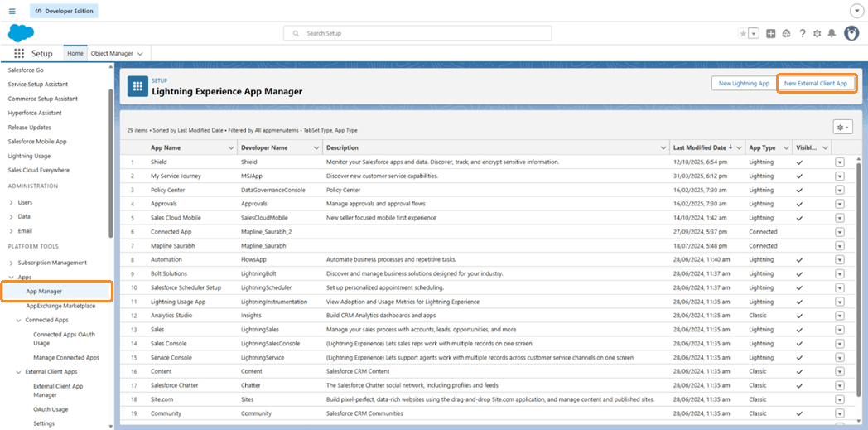Open AppExchange Marketplace in sidebar
This screenshot has width=868, height=430.
point(61,306)
